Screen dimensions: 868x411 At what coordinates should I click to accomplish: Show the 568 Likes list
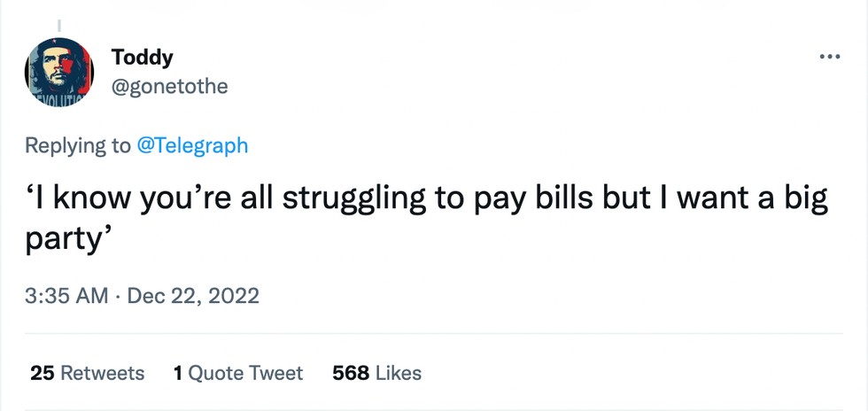tap(376, 373)
